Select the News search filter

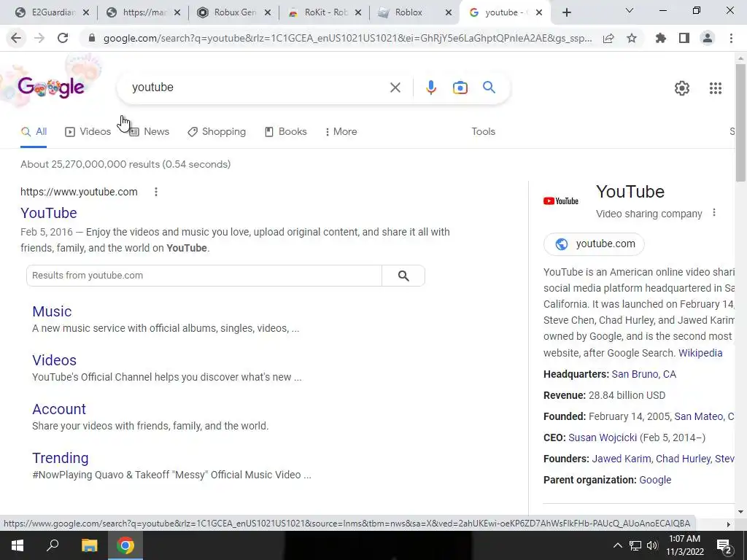[x=150, y=132]
